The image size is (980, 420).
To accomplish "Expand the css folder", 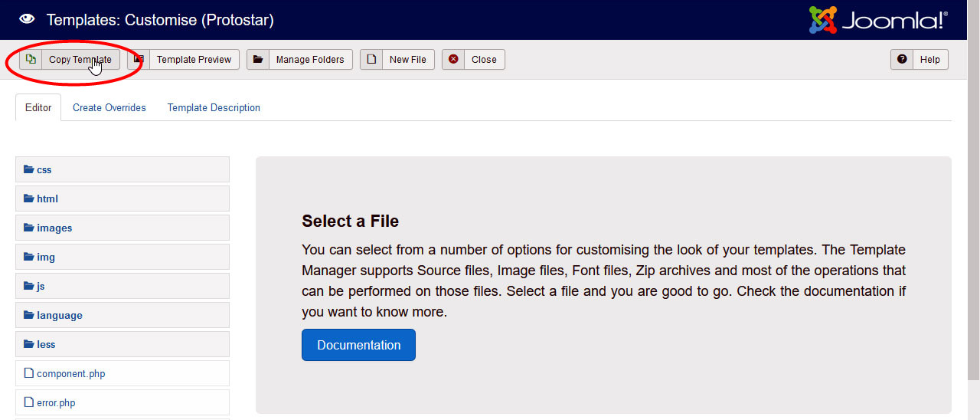I will tap(44, 169).
